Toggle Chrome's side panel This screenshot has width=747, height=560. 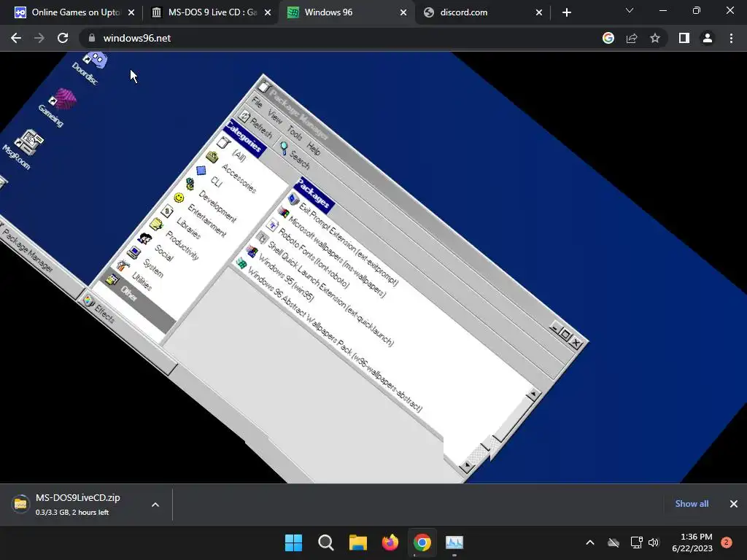(684, 38)
